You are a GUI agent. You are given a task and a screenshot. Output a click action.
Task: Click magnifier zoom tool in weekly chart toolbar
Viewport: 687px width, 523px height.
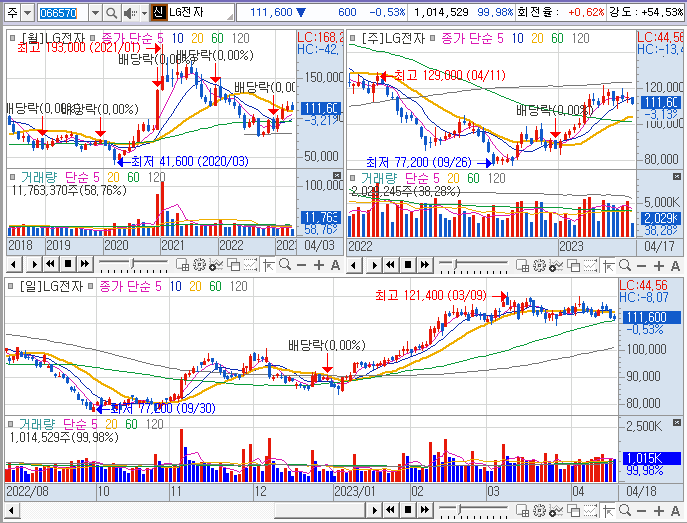coord(625,265)
